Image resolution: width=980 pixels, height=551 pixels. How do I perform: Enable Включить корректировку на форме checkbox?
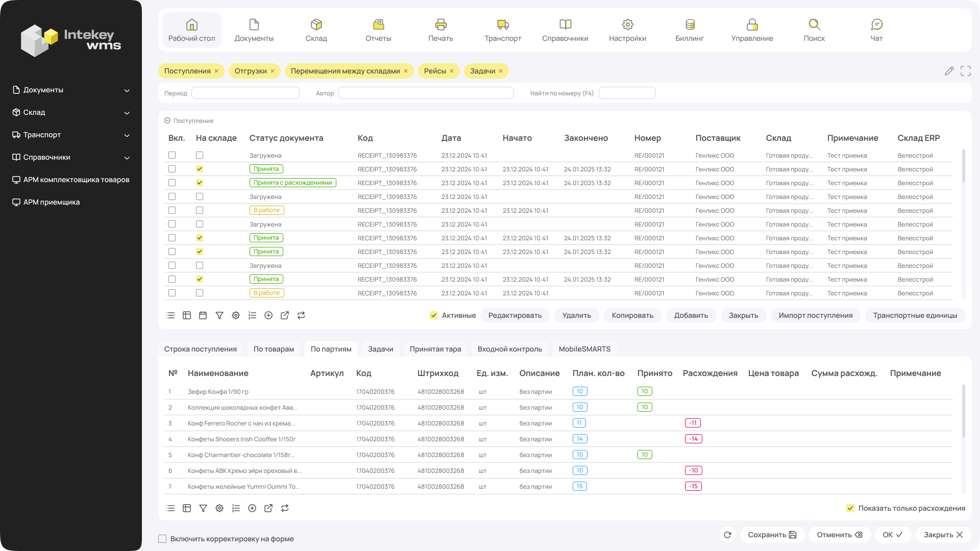(162, 538)
